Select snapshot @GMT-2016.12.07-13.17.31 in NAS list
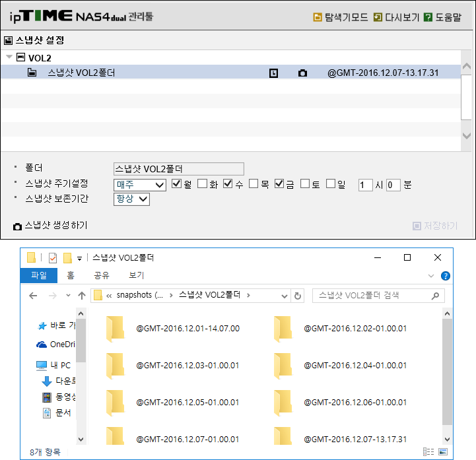The image size is (476, 460). click(383, 73)
